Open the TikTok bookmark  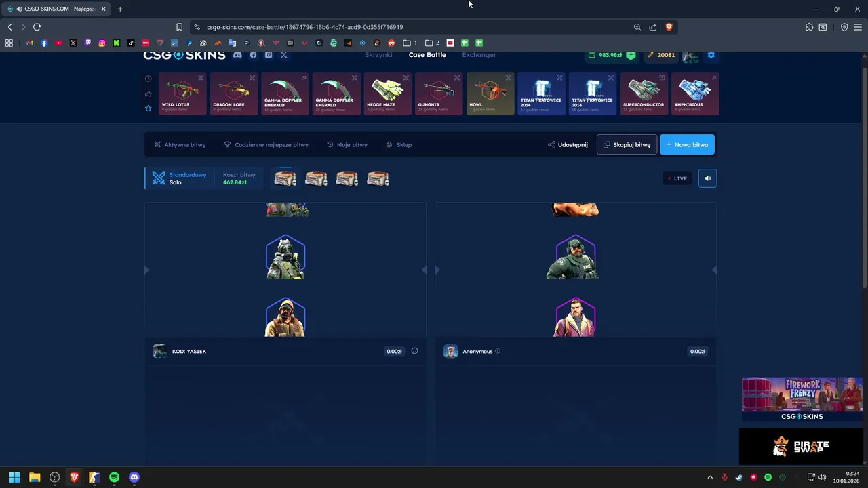(x=131, y=43)
